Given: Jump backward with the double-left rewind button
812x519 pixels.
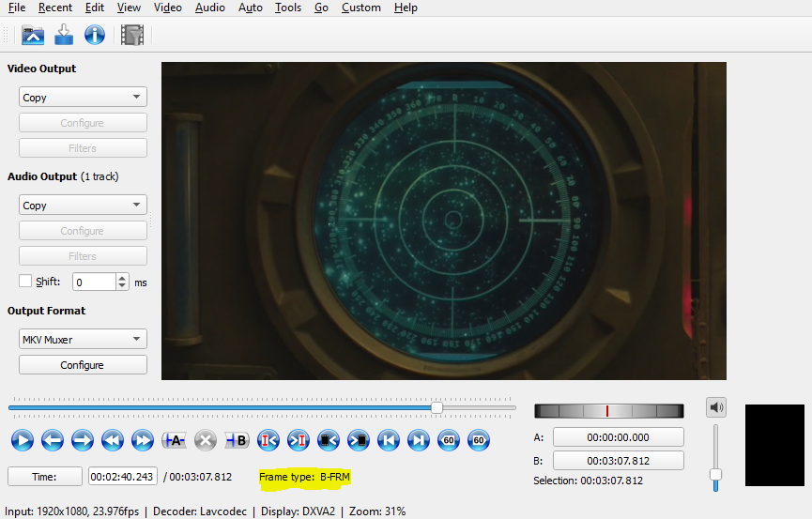Looking at the screenshot, I should [x=113, y=440].
